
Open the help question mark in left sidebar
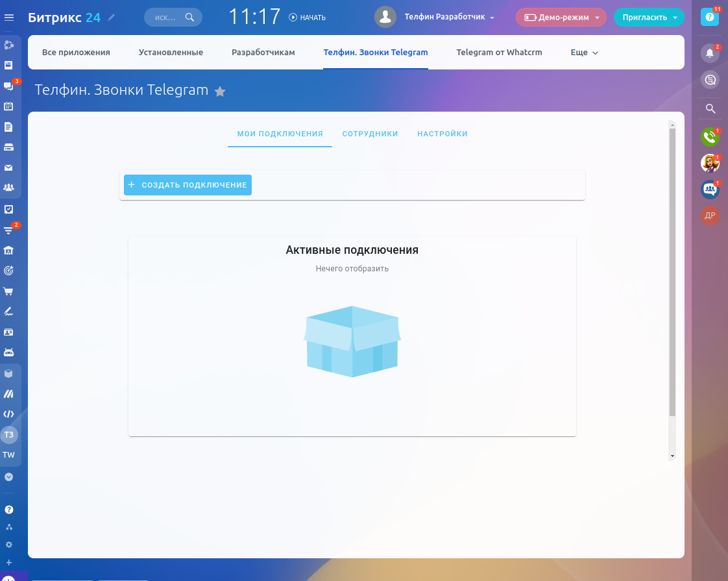(9, 510)
